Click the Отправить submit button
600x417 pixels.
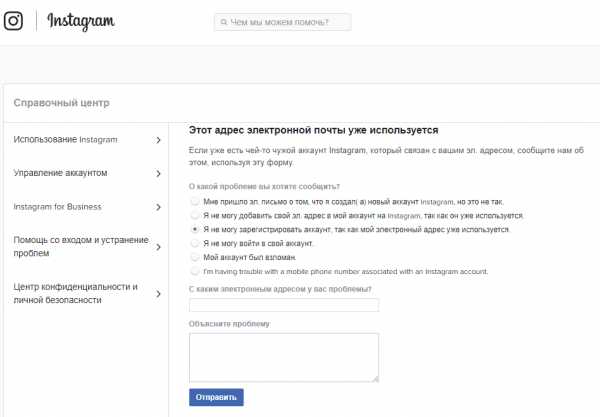(216, 397)
